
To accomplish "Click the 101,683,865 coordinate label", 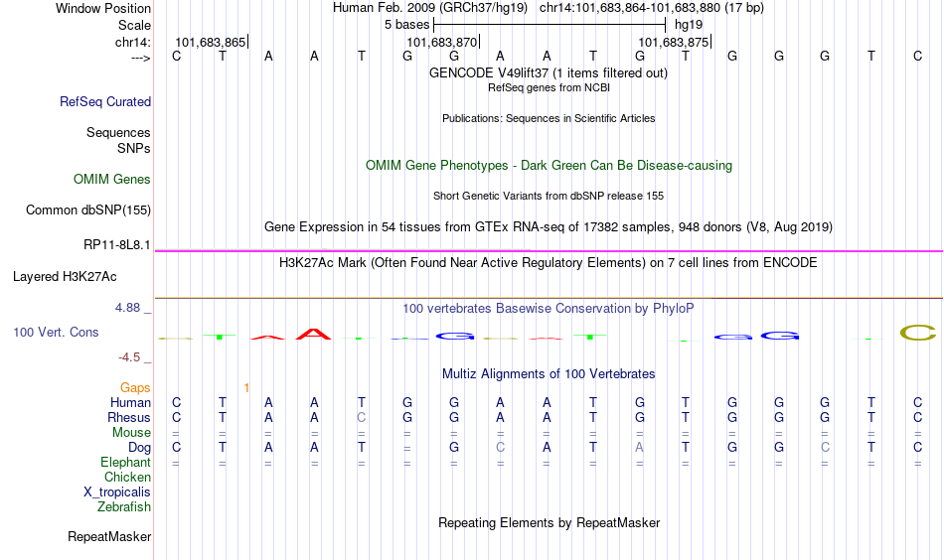I will tap(211, 42).
